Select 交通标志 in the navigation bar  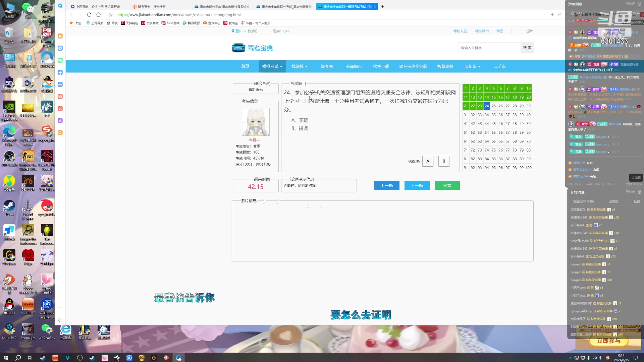pos(353,66)
